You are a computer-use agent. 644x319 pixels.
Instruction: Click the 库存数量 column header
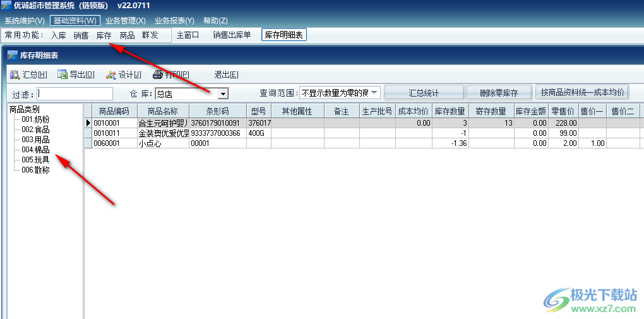(x=450, y=111)
